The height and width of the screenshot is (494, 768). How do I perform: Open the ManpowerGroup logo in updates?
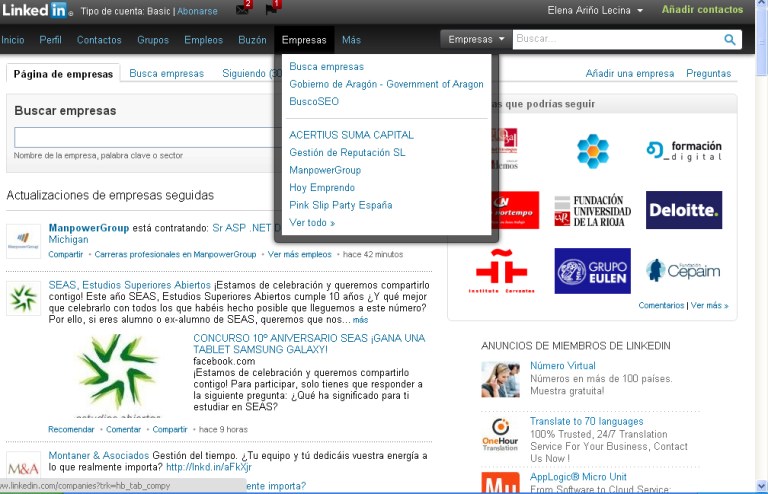[x=23, y=241]
